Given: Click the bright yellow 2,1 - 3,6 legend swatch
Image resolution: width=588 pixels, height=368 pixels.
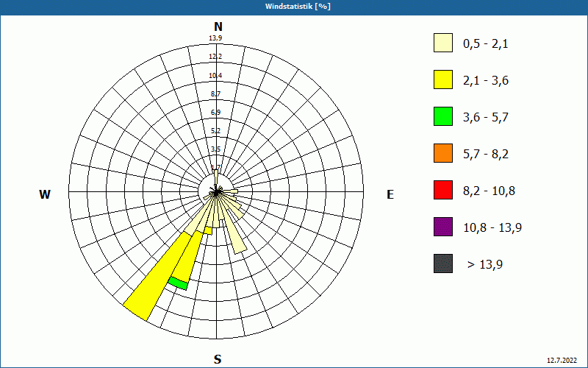Looking at the screenshot, I should click(x=443, y=79).
